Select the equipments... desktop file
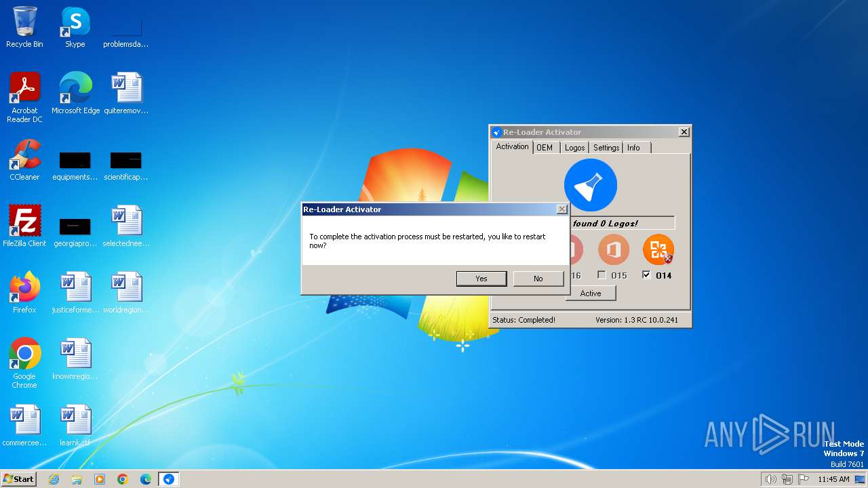868x488 pixels. click(75, 166)
